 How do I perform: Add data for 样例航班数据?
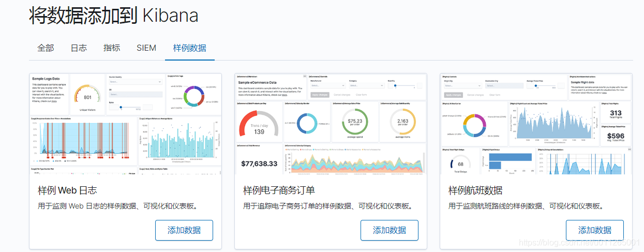(595, 230)
